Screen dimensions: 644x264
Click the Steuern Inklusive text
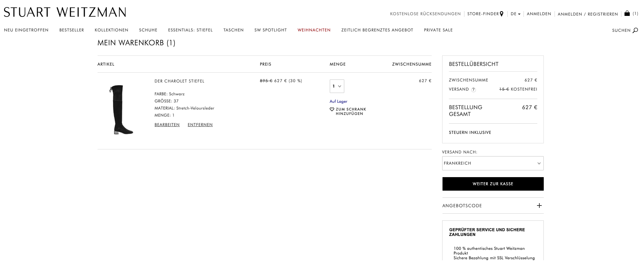(x=470, y=133)
